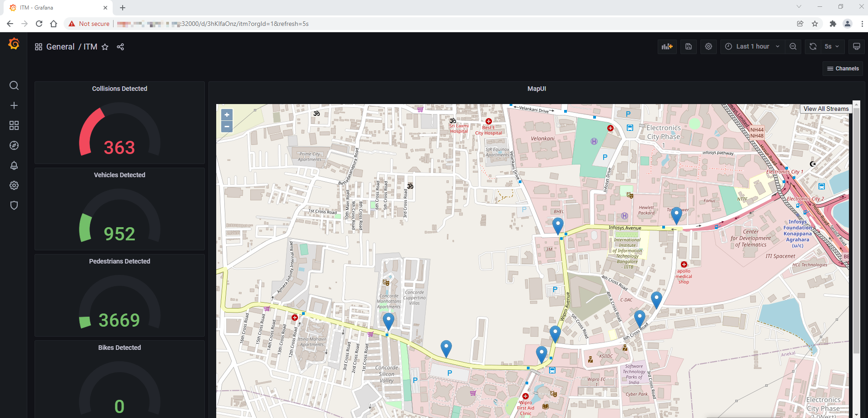The width and height of the screenshot is (868, 418).
Task: Navigate to the General folder breadcrumb
Action: tap(60, 46)
